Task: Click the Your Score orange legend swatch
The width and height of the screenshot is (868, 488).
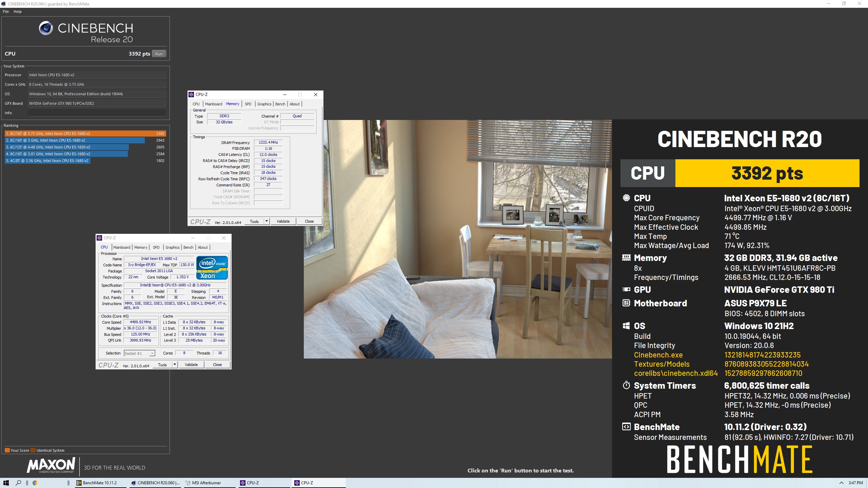Action: click(x=7, y=450)
